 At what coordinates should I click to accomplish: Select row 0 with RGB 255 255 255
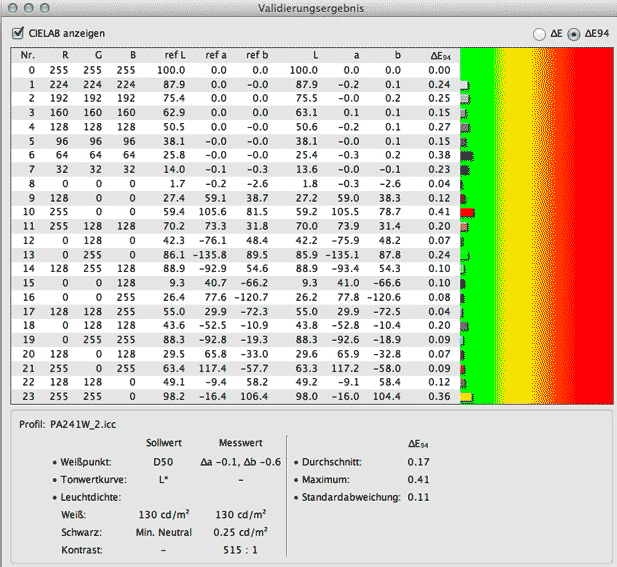230,71
